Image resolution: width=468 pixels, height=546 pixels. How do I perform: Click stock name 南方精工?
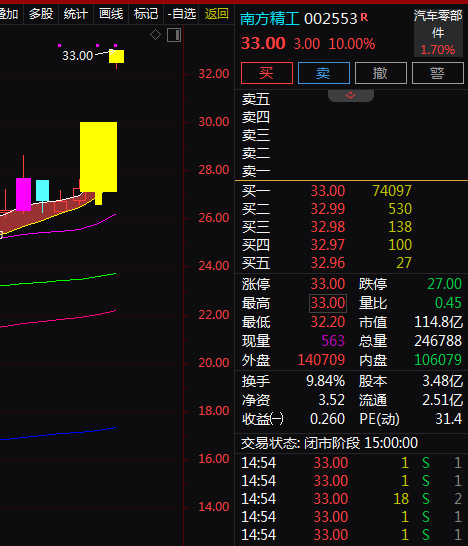pos(270,19)
